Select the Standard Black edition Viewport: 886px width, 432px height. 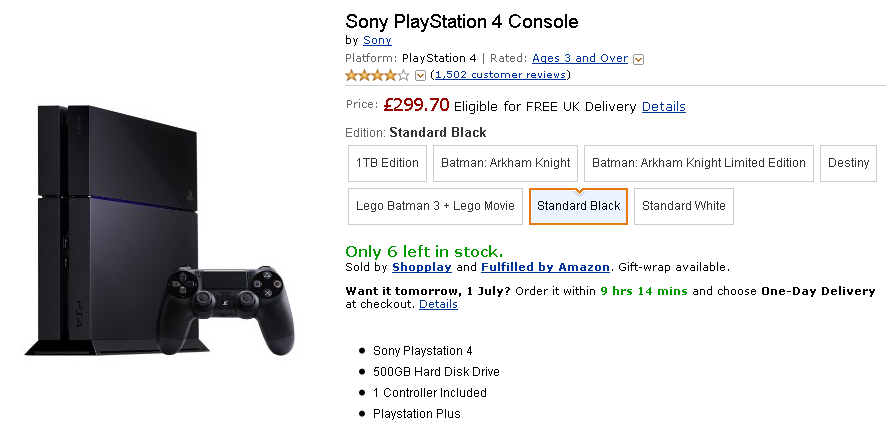click(x=579, y=206)
